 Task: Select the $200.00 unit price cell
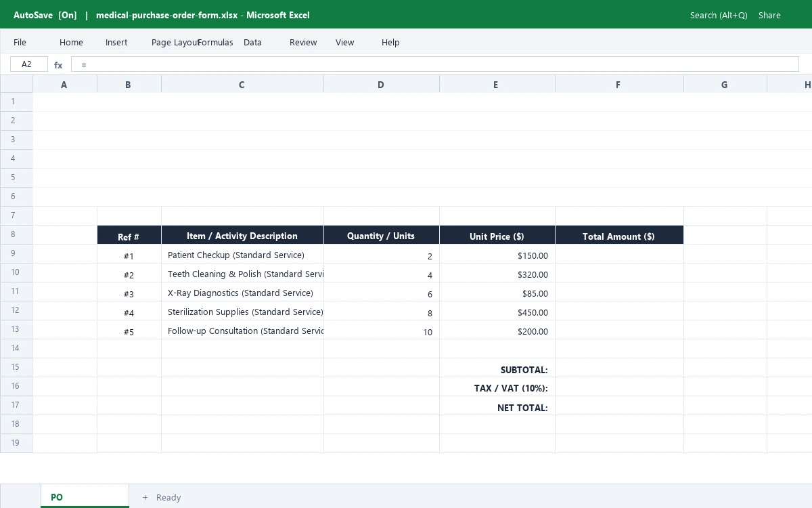pos(497,330)
